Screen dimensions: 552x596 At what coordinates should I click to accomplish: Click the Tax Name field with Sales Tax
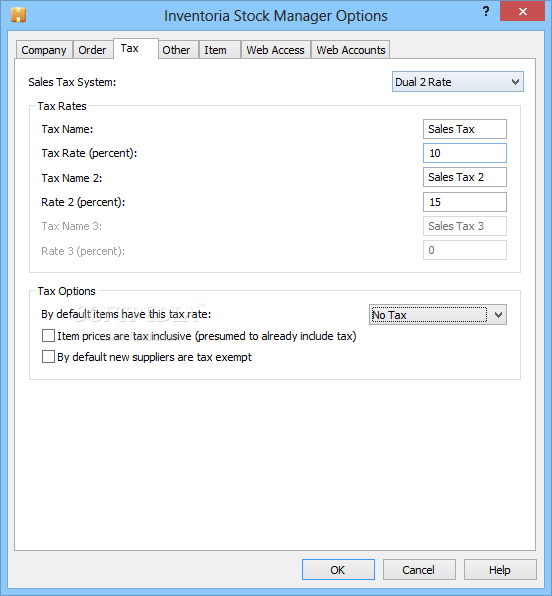point(465,129)
